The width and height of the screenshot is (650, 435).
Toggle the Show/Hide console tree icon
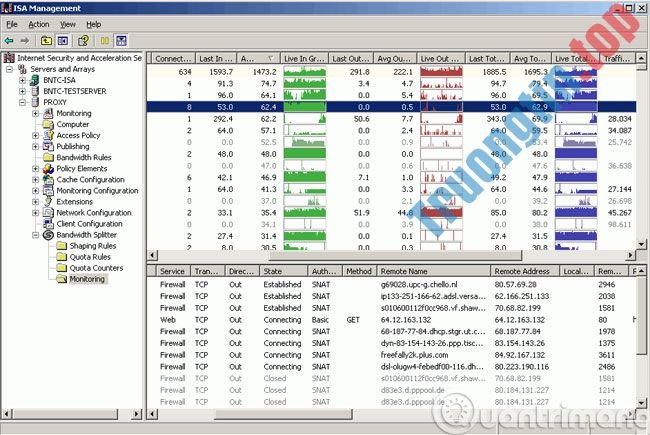[63, 40]
